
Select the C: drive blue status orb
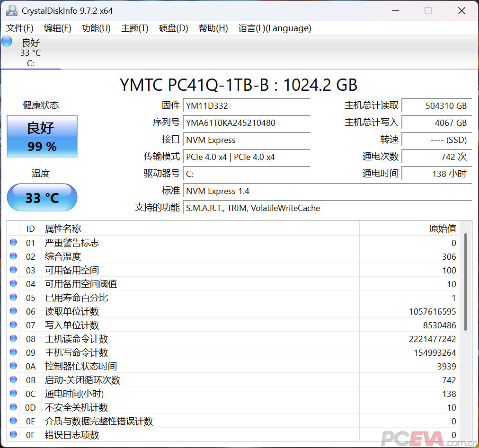(7, 41)
